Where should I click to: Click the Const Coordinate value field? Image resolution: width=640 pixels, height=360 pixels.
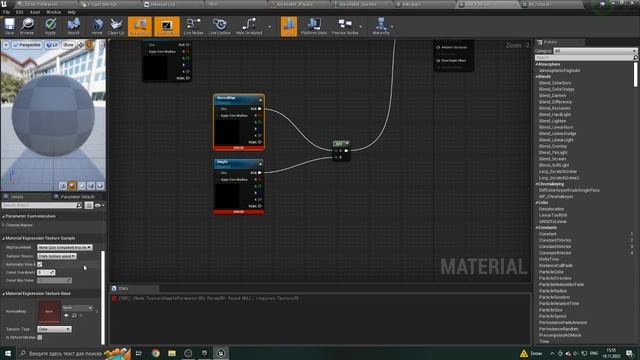click(46, 272)
